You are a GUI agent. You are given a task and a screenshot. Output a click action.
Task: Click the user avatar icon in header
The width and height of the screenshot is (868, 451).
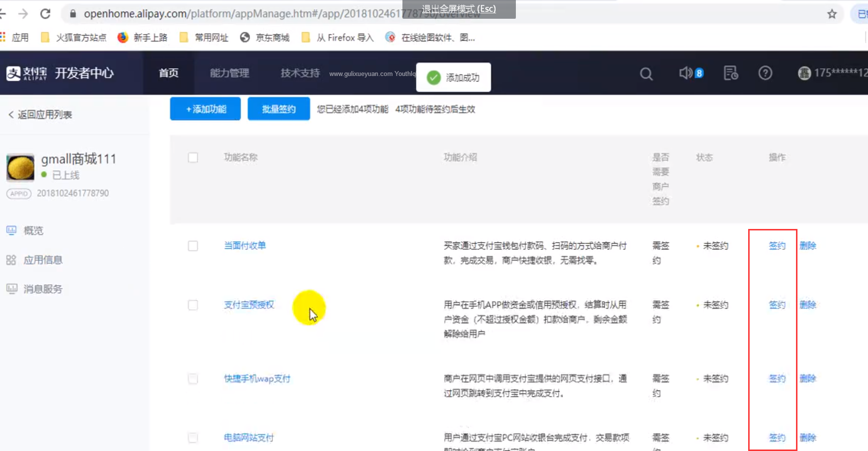[804, 73]
